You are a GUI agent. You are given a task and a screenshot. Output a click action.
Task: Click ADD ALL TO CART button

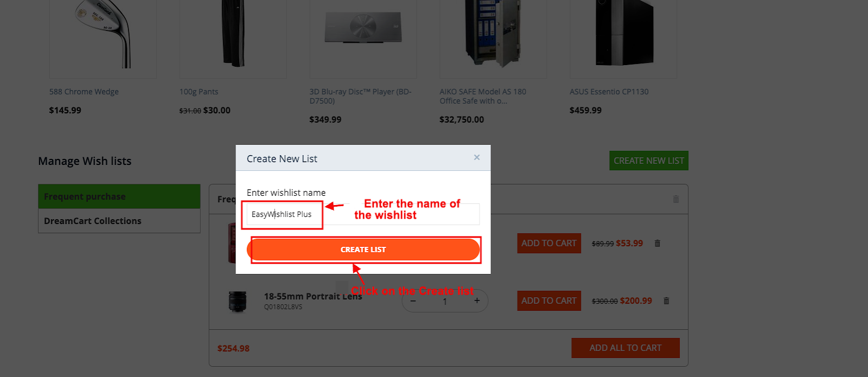[626, 348]
